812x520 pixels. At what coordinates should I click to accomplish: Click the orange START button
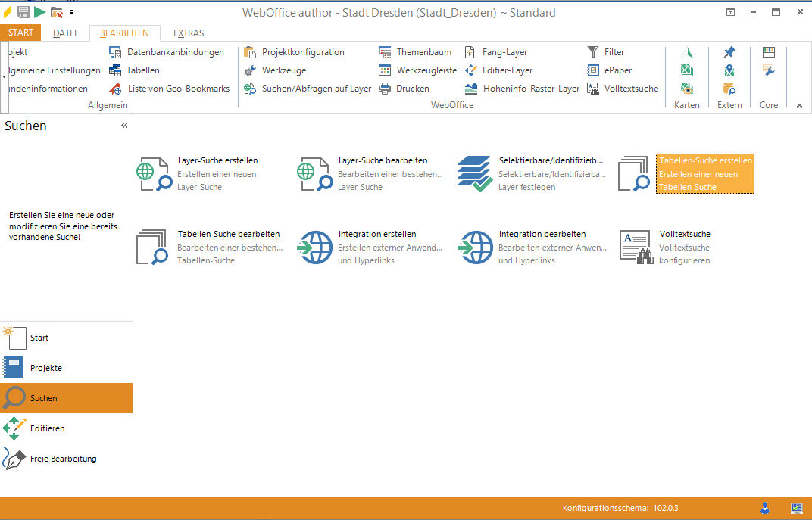[20, 33]
